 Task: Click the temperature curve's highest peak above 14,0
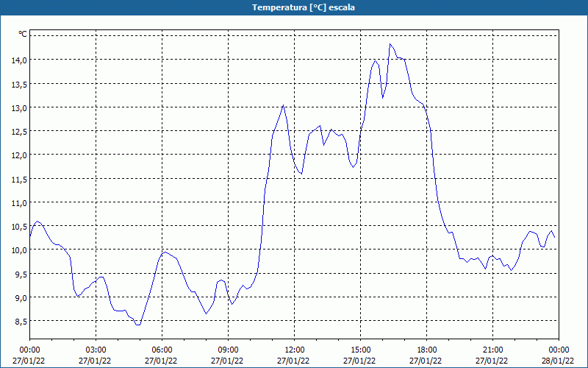[x=390, y=44]
